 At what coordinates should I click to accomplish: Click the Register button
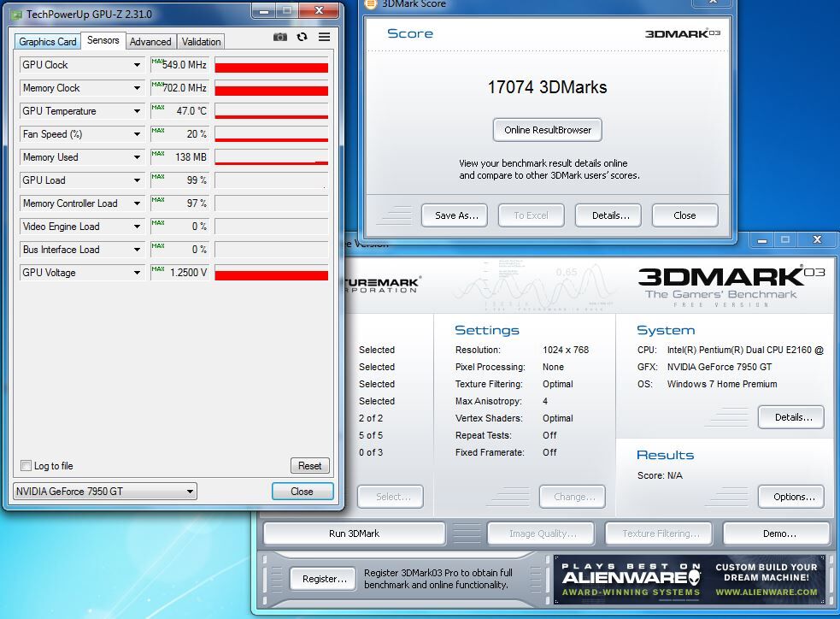(x=323, y=579)
